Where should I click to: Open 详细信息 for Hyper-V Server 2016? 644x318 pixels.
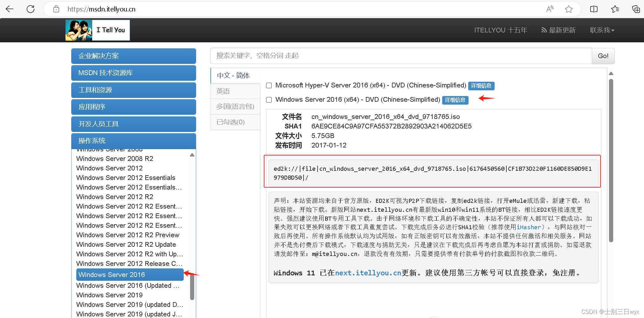click(x=481, y=86)
